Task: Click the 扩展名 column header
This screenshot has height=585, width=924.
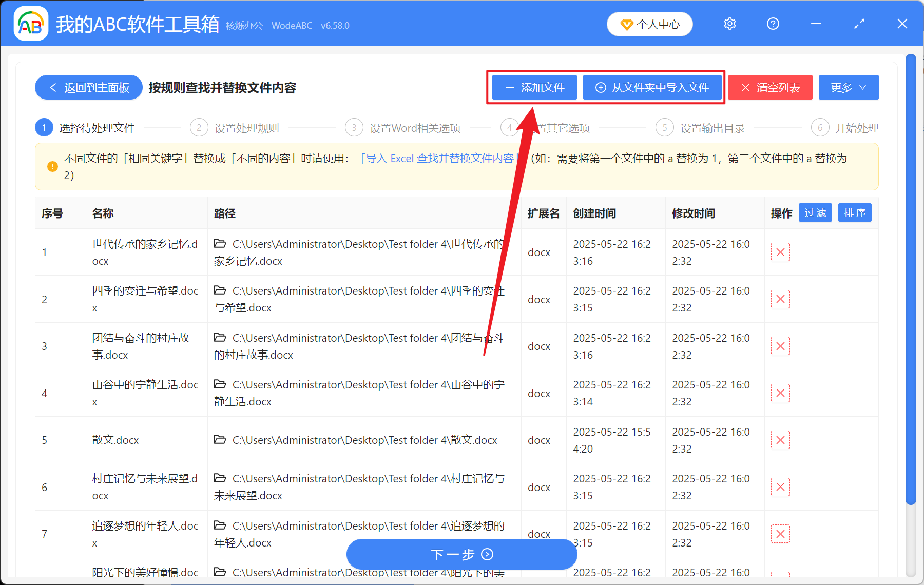Action: pyautogui.click(x=544, y=213)
